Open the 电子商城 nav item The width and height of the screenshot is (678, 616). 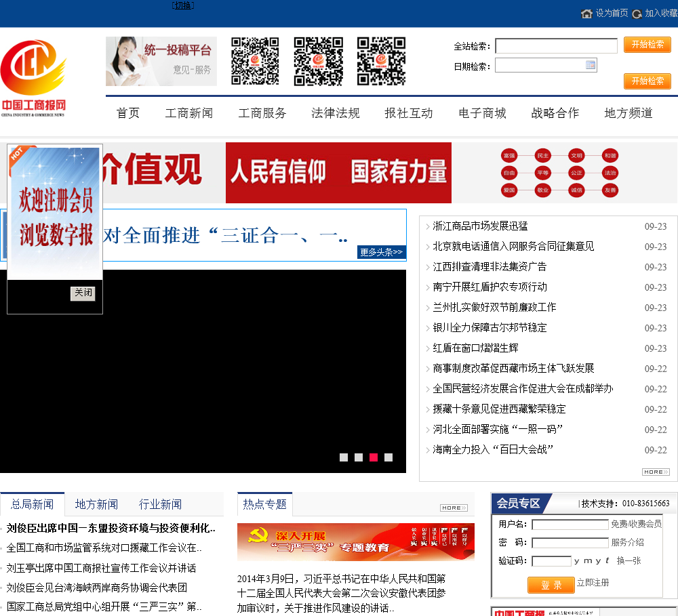[482, 113]
